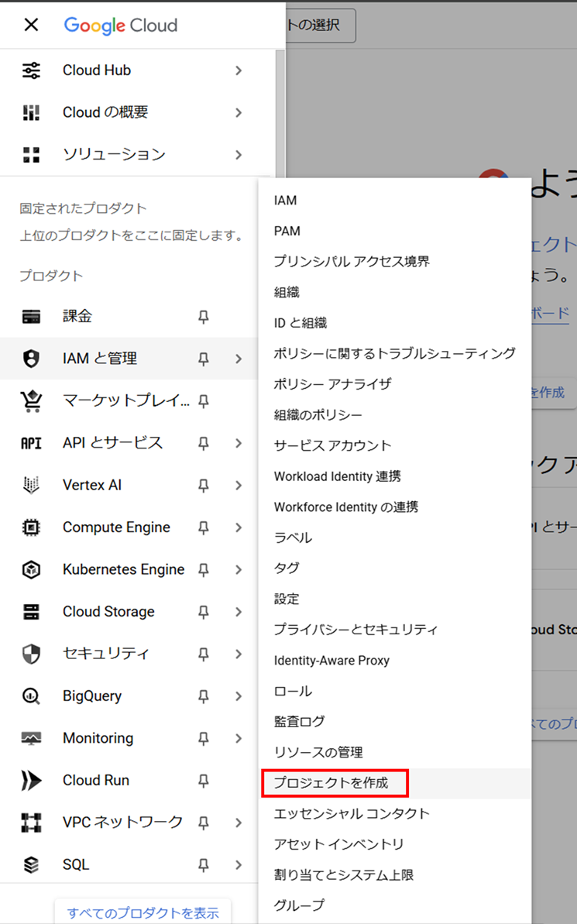Expand Cloud の概要 submenu chevron
This screenshot has height=924, width=577.
(x=238, y=112)
